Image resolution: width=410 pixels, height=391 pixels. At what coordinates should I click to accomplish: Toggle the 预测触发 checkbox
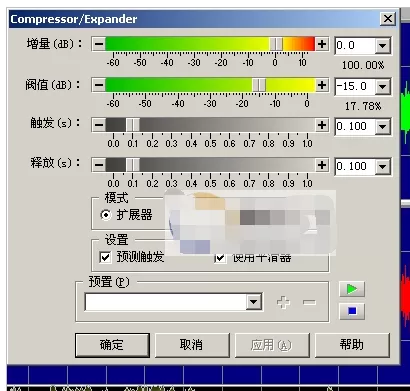[105, 257]
